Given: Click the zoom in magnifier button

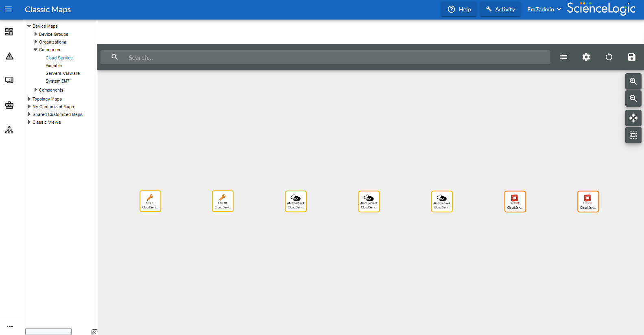Looking at the screenshot, I should pos(633,81).
